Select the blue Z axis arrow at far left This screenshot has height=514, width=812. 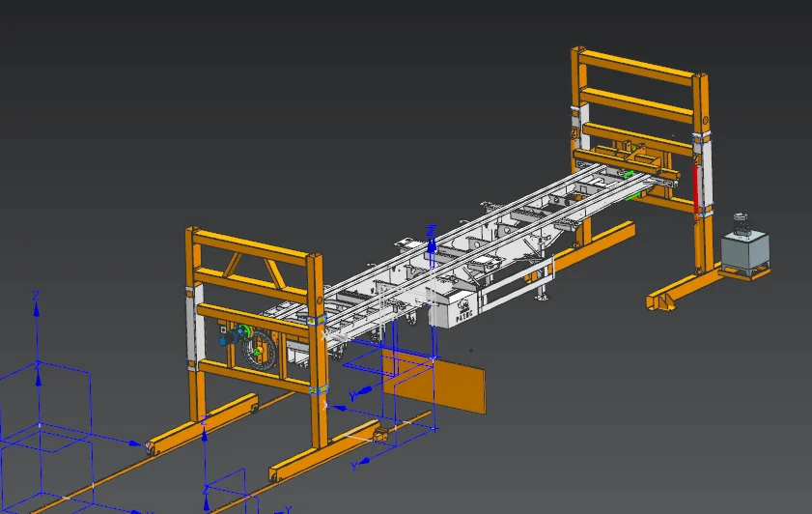[x=36, y=307]
